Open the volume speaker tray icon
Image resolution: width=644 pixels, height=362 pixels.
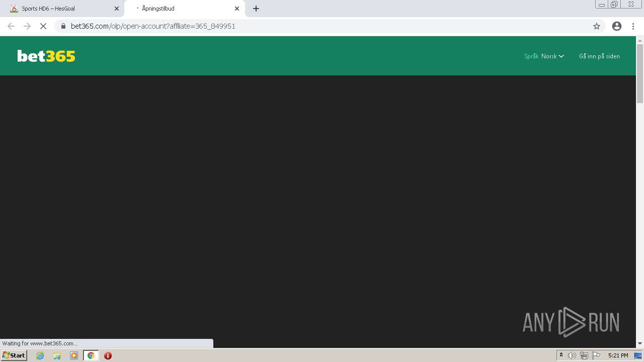point(572,355)
